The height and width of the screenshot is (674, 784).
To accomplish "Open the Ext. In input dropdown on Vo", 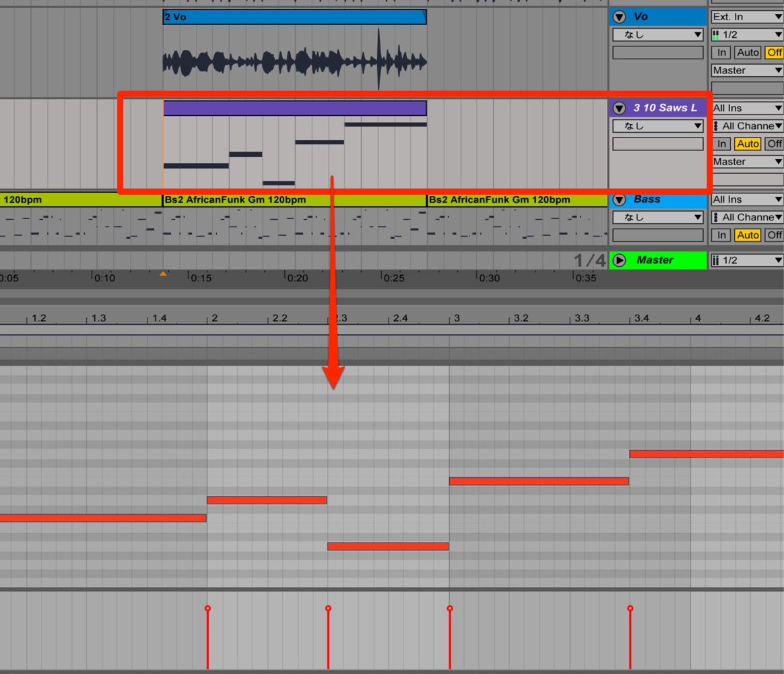I will 747,17.
